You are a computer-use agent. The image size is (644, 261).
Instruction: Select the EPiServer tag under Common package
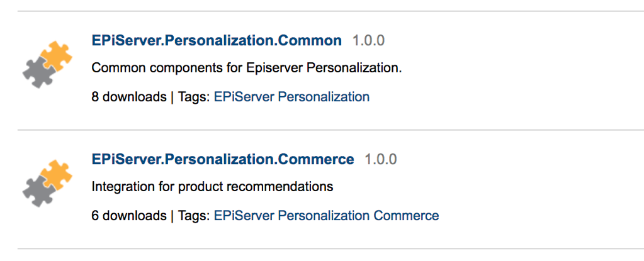click(x=244, y=97)
